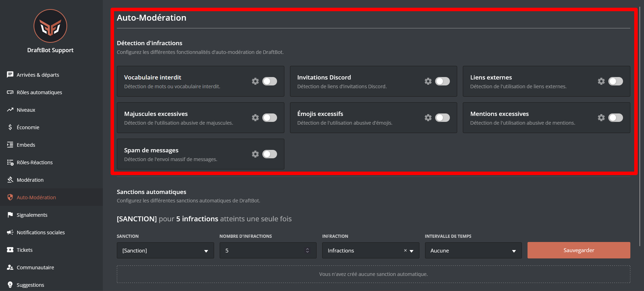
Task: Select the active Auto-Modération menu item
Action: coord(51,197)
